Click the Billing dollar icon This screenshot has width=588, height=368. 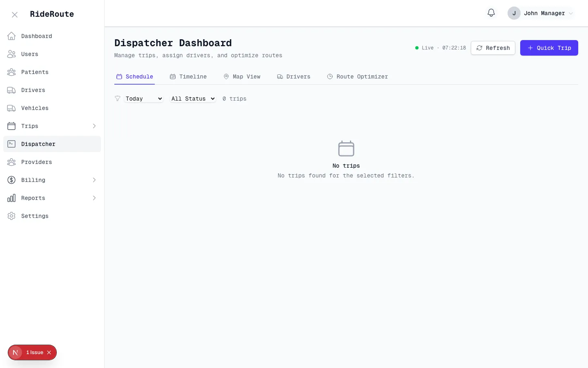(11, 180)
